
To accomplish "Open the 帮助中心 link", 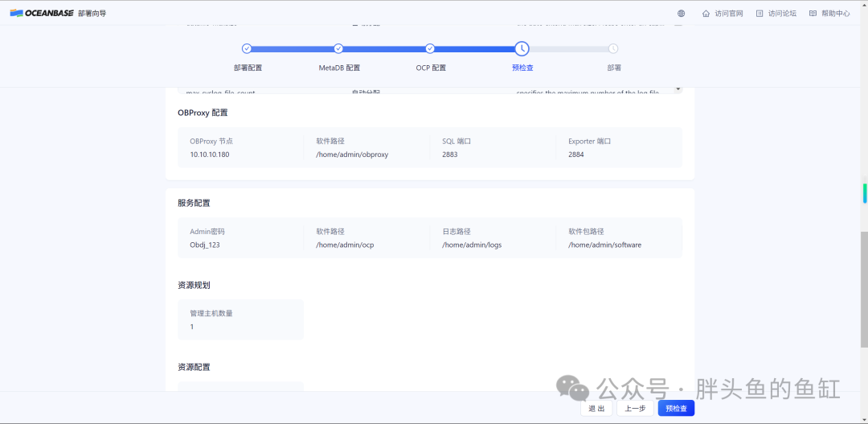I will tap(835, 14).
